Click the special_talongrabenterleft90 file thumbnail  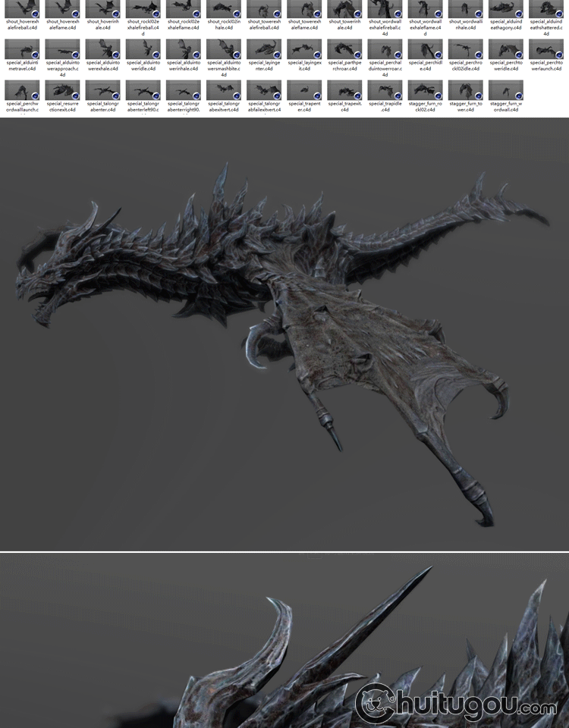[143, 90]
